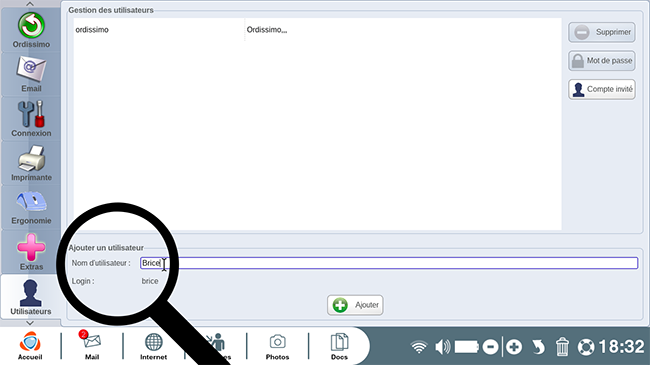The image size is (650, 365).
Task: Open the Email settings icon
Action: coord(31,74)
